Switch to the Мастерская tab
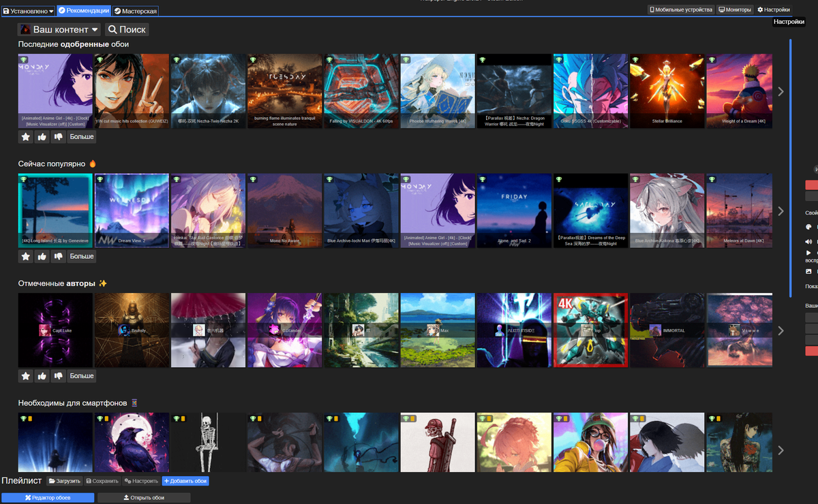The image size is (818, 504). 136,11
